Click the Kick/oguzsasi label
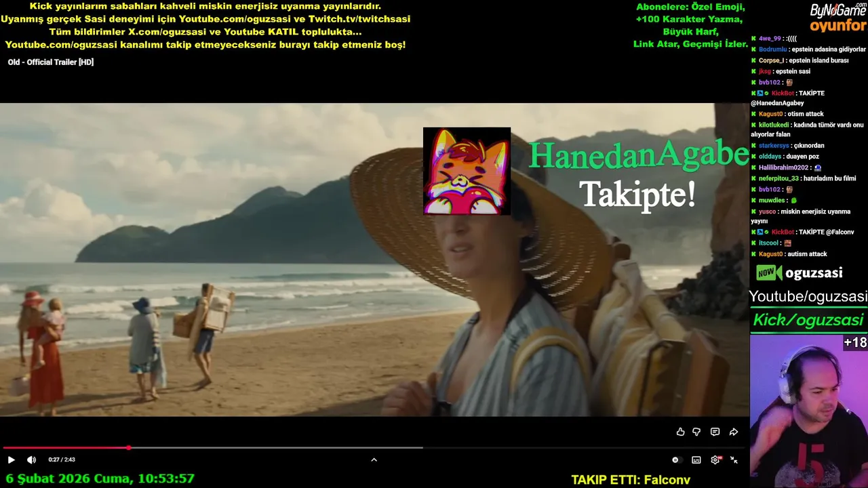 (808, 320)
